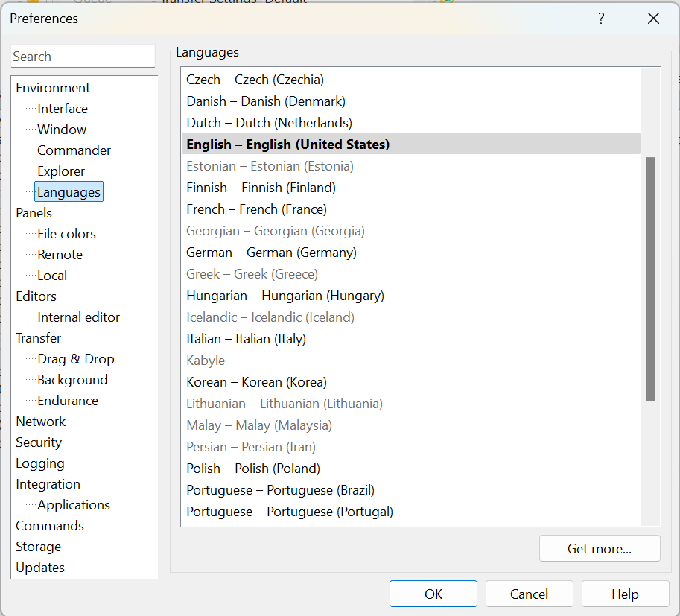Select File colors under Panels
Screen dimensions: 680x616
pyautogui.click(x=66, y=234)
